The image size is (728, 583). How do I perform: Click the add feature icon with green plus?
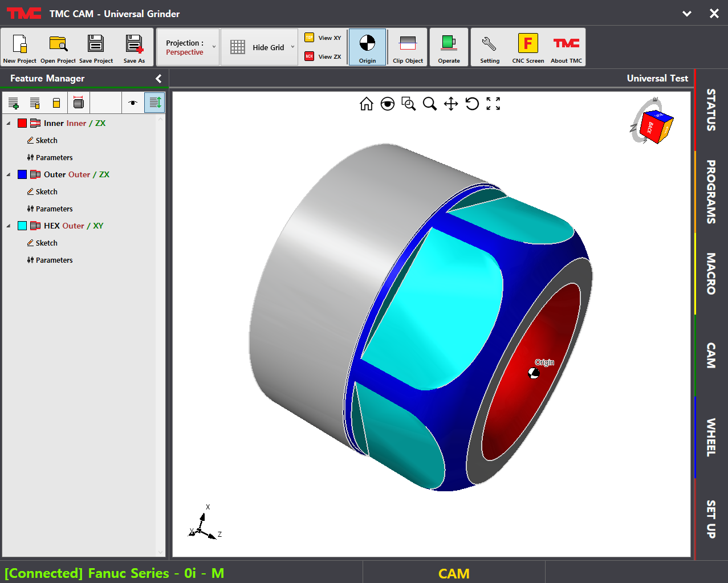pos(13,103)
